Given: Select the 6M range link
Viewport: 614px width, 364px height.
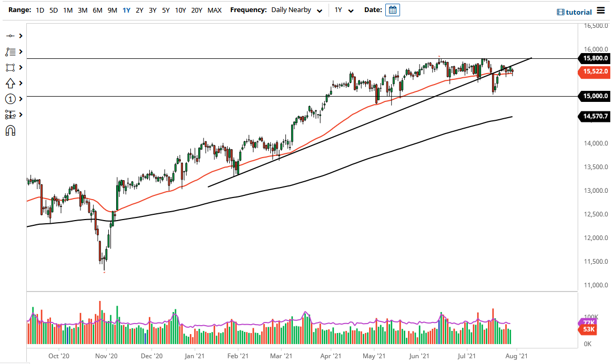Looking at the screenshot, I should 97,9.
